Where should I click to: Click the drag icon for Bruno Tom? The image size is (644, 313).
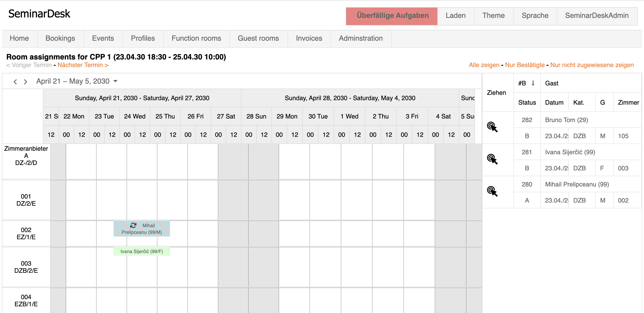click(x=492, y=127)
